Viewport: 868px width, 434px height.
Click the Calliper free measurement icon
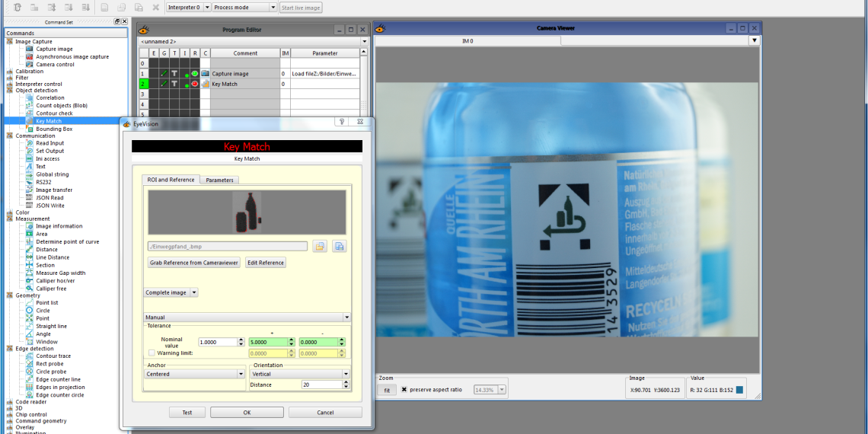point(30,289)
